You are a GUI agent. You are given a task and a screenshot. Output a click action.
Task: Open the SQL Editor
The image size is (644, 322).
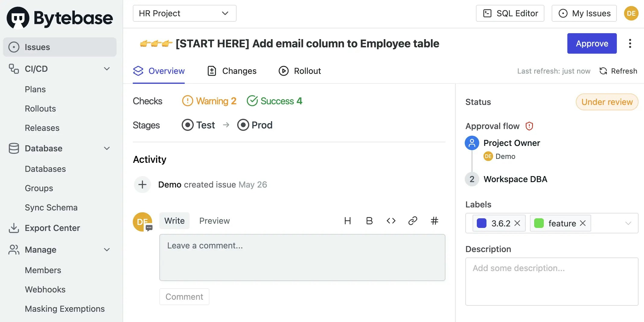pyautogui.click(x=510, y=13)
